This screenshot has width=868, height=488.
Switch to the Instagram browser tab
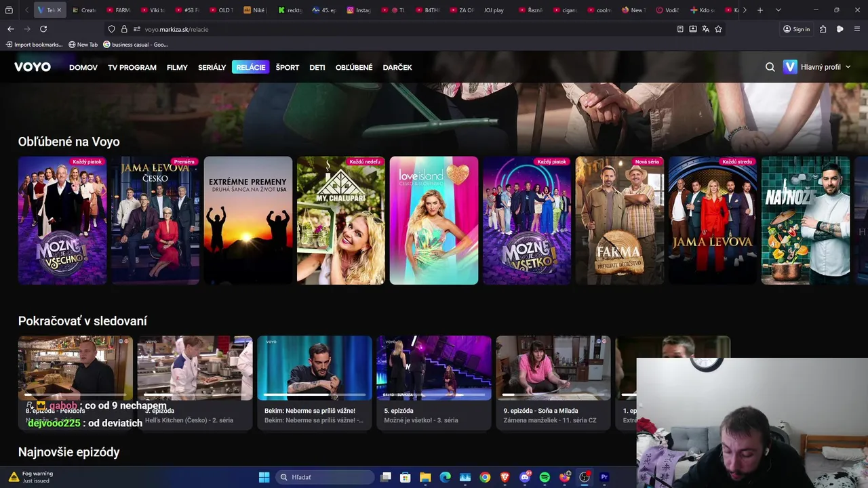click(359, 10)
